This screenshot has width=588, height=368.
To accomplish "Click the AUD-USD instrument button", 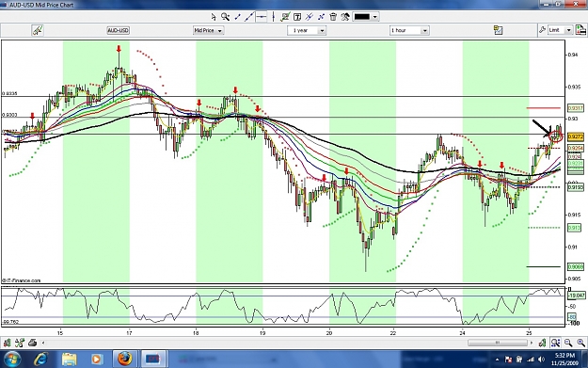I will pyautogui.click(x=119, y=30).
